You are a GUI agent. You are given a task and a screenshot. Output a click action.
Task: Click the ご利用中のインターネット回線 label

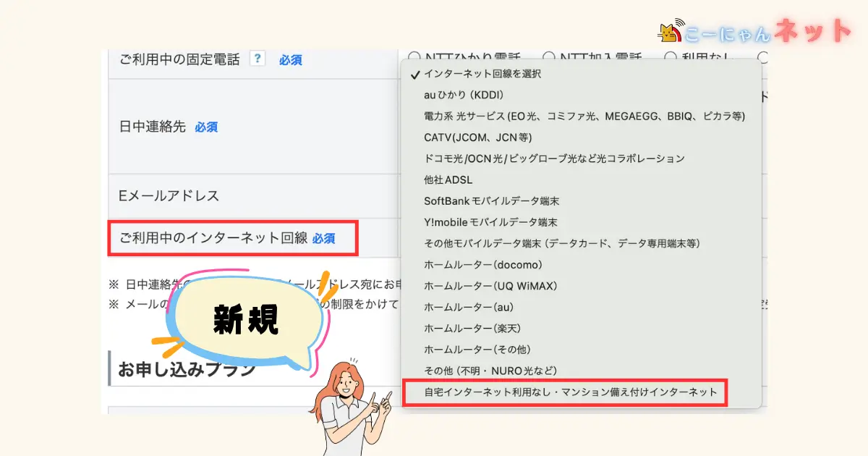[x=213, y=237]
